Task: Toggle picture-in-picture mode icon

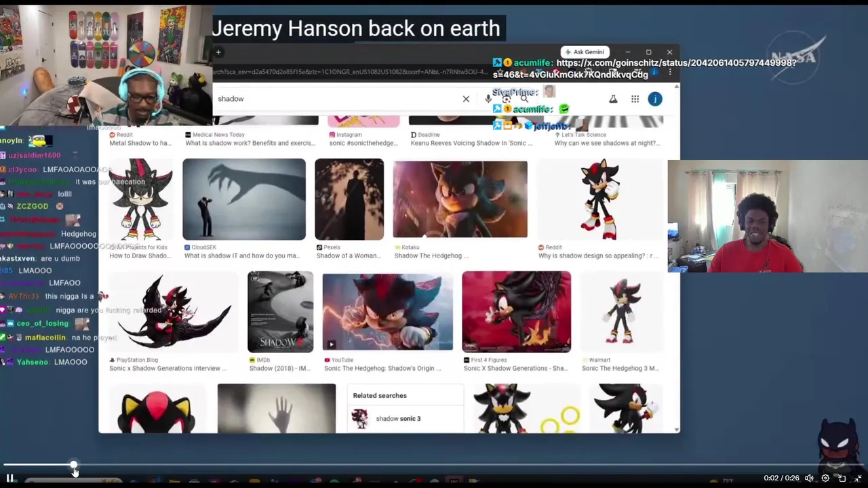Action: [842, 478]
